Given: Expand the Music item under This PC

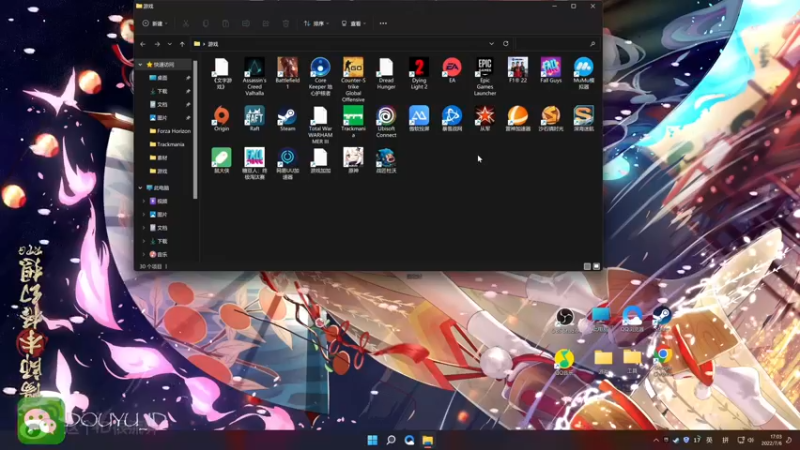Looking at the screenshot, I should pyautogui.click(x=143, y=254).
